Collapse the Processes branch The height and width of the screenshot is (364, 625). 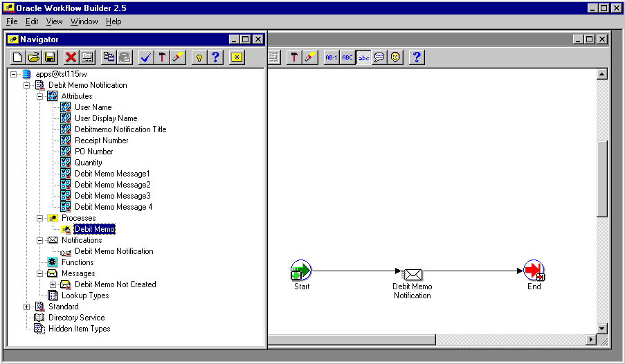[40, 218]
